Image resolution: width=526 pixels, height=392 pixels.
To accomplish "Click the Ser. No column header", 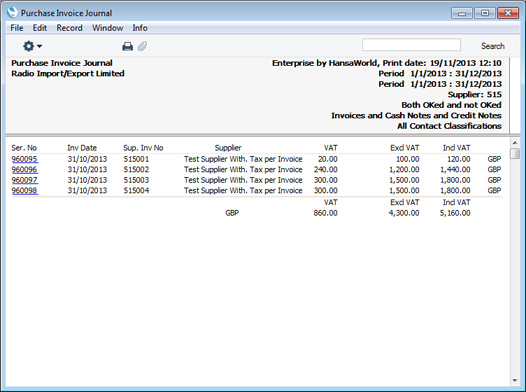I will point(24,148).
